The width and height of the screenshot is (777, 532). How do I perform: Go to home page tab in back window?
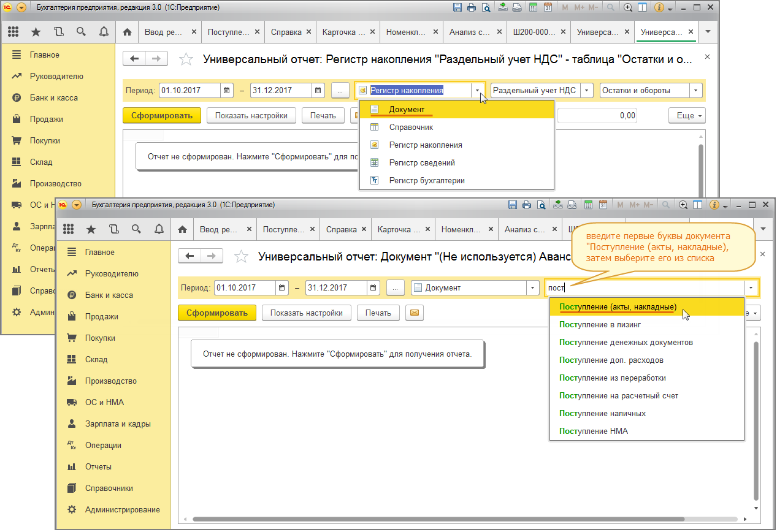click(127, 32)
